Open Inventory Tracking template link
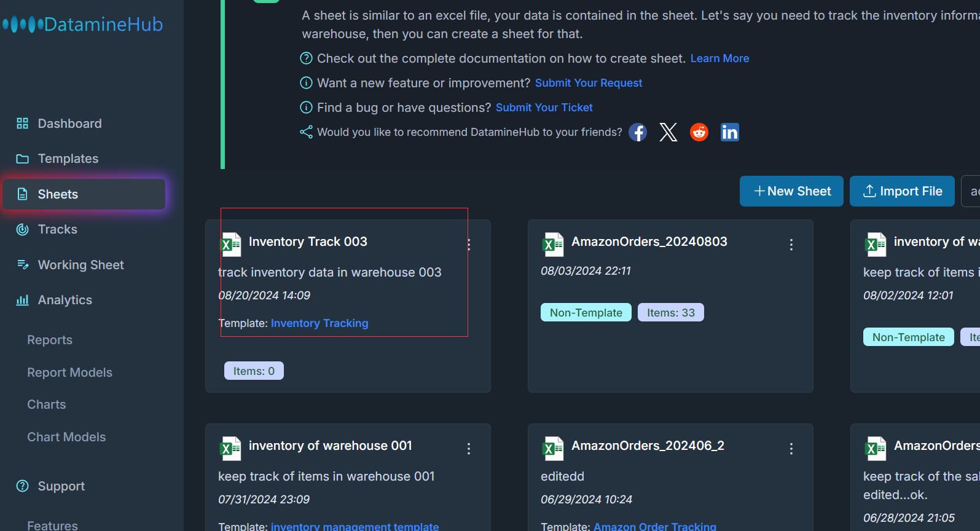The height and width of the screenshot is (531, 980). coord(319,323)
